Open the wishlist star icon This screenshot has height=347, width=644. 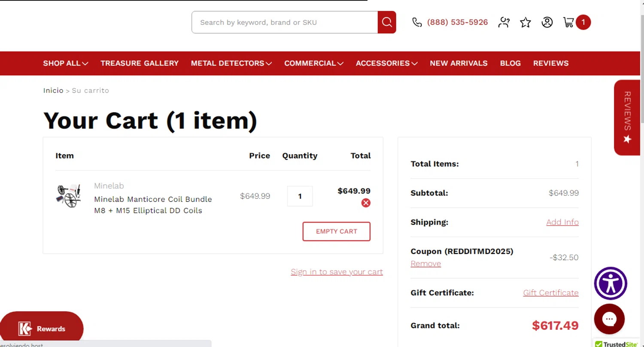(x=526, y=22)
